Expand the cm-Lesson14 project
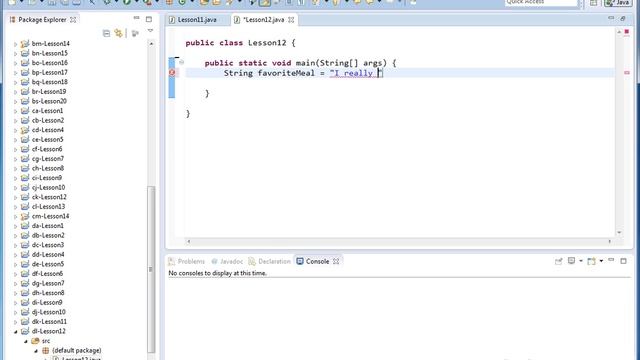Viewport: 640px width, 360px height. click(x=16, y=216)
